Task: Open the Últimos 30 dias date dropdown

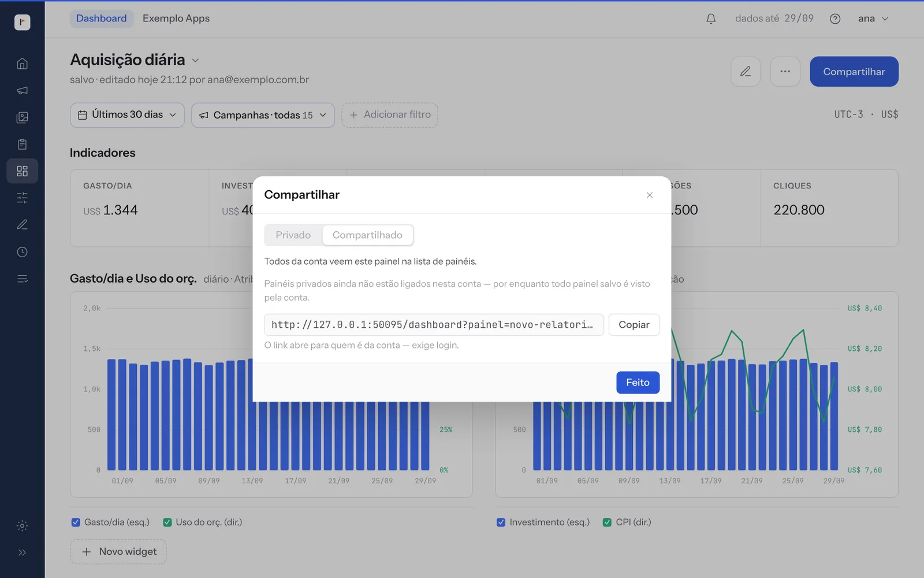Action: tap(127, 115)
